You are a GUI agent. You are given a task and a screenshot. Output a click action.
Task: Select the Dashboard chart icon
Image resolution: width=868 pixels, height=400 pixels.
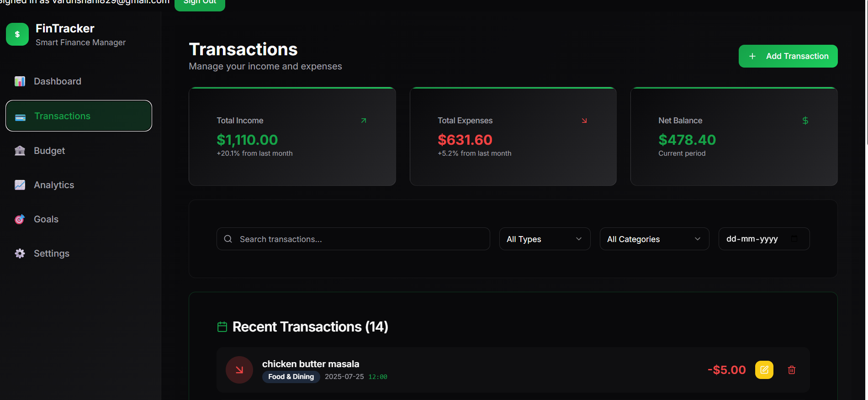click(20, 81)
